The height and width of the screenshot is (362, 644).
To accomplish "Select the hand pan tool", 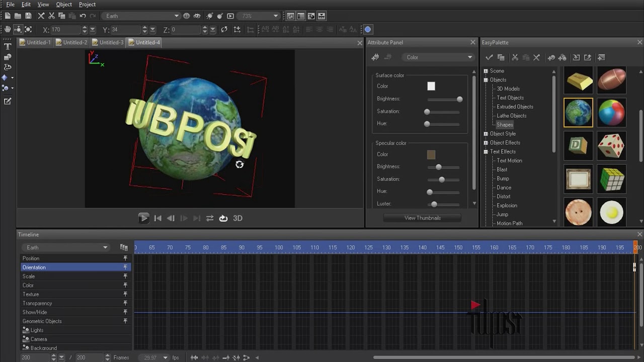I will point(8,30).
